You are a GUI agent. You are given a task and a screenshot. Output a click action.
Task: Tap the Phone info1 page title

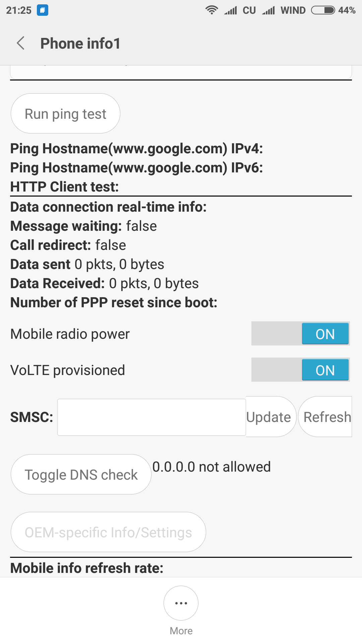pos(80,44)
